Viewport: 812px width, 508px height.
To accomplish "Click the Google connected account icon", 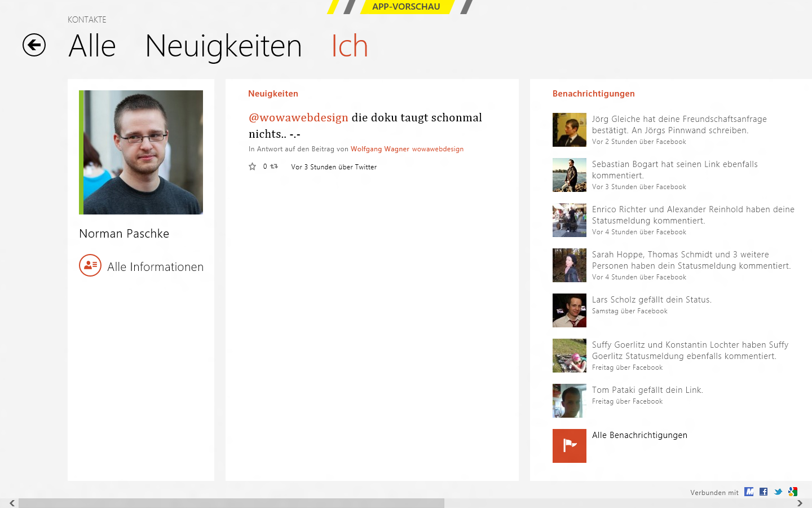I will pyautogui.click(x=793, y=492).
